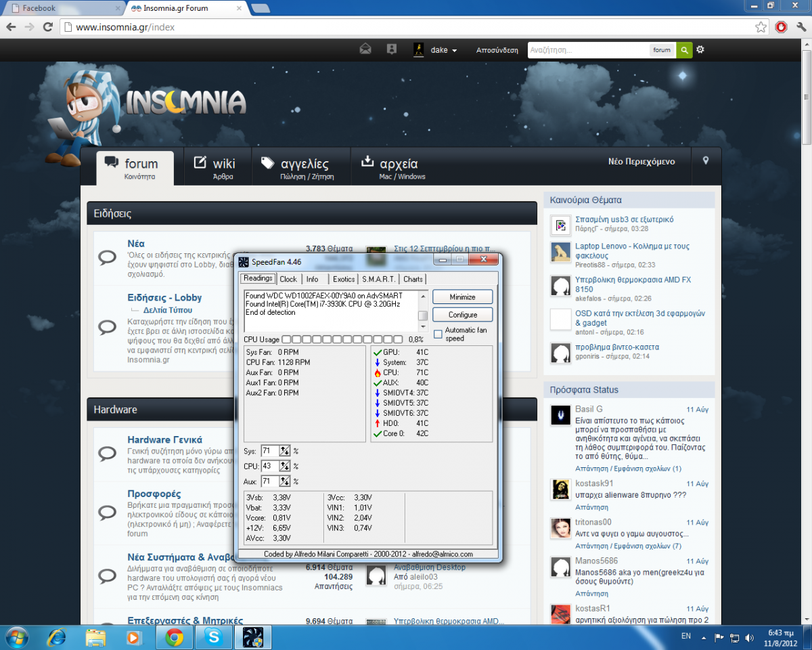Open Hardware Γενικά forum link
The image size is (812, 650).
164,439
